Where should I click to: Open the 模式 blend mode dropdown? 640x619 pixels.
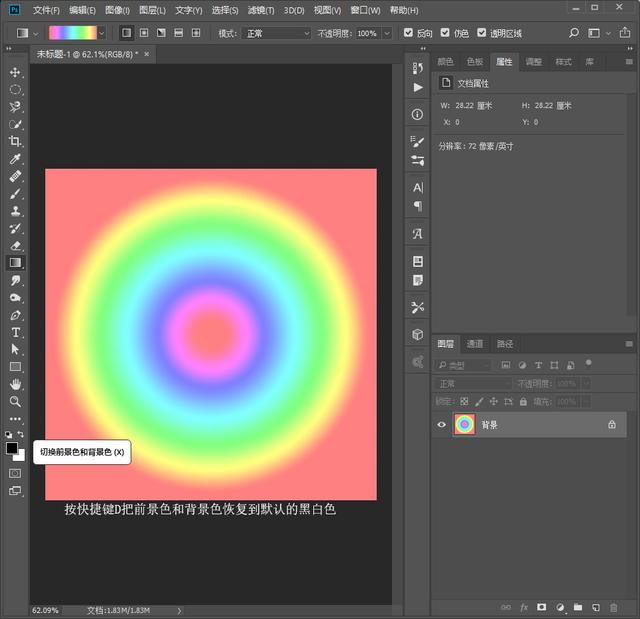click(276, 33)
